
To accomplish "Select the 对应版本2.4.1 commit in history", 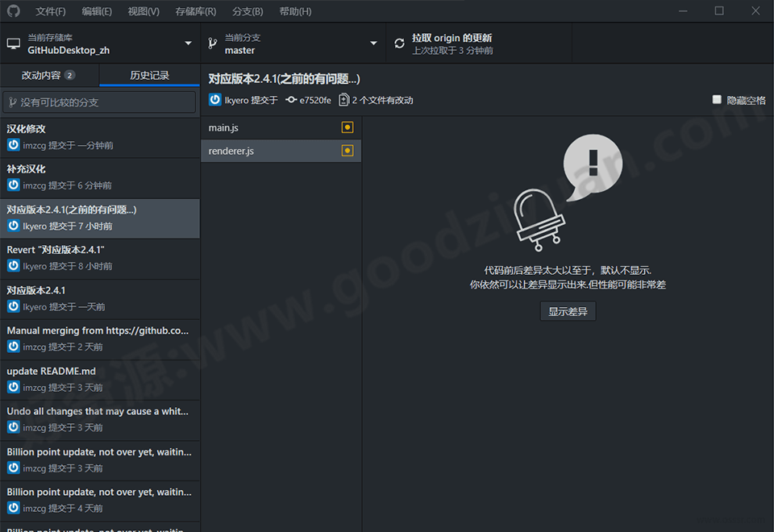I will pyautogui.click(x=99, y=298).
